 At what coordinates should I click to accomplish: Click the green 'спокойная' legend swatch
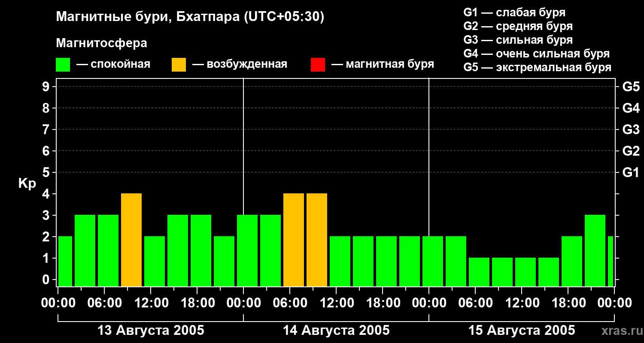click(63, 65)
